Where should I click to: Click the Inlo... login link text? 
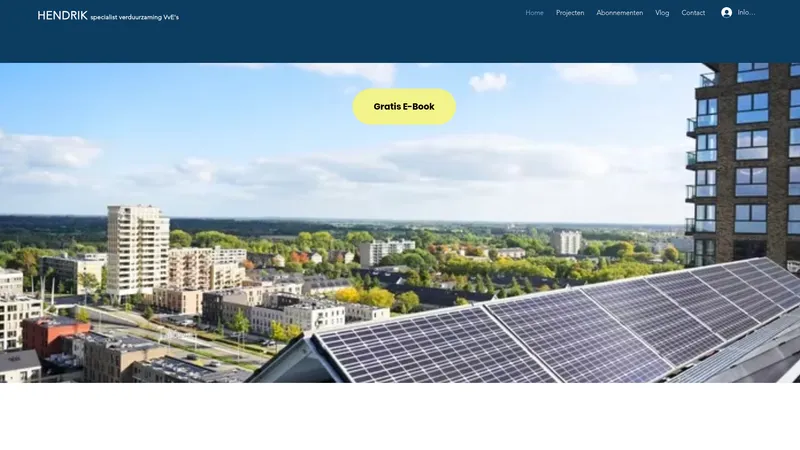[x=746, y=13]
